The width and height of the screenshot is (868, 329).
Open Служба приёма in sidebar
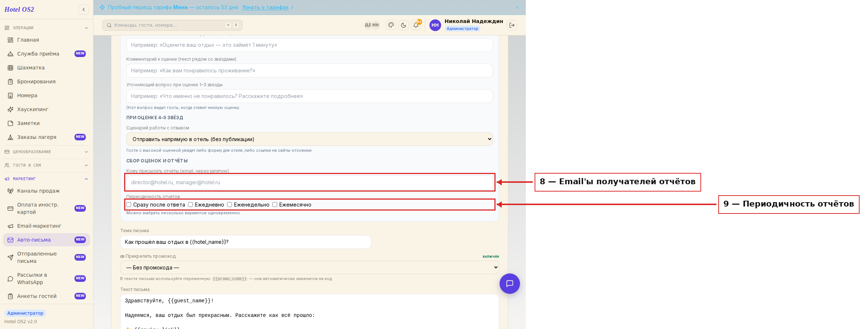(x=46, y=54)
